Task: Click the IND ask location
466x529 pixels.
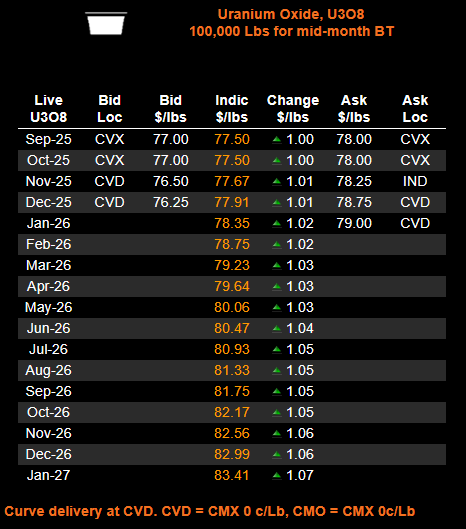Action: pos(415,181)
